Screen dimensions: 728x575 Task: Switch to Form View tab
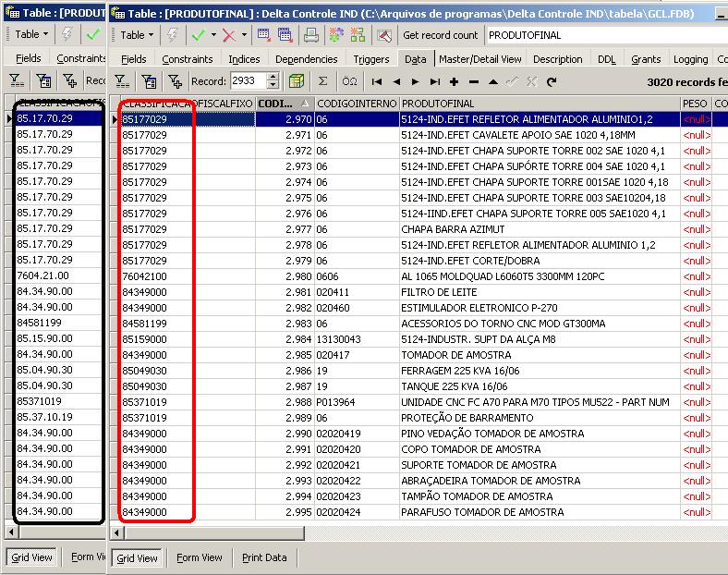(x=199, y=557)
